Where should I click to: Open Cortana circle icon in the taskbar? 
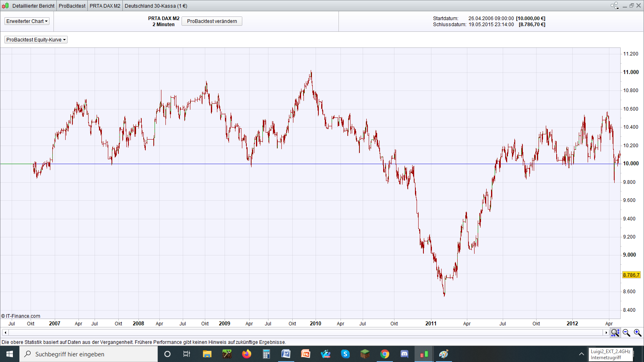point(167,354)
